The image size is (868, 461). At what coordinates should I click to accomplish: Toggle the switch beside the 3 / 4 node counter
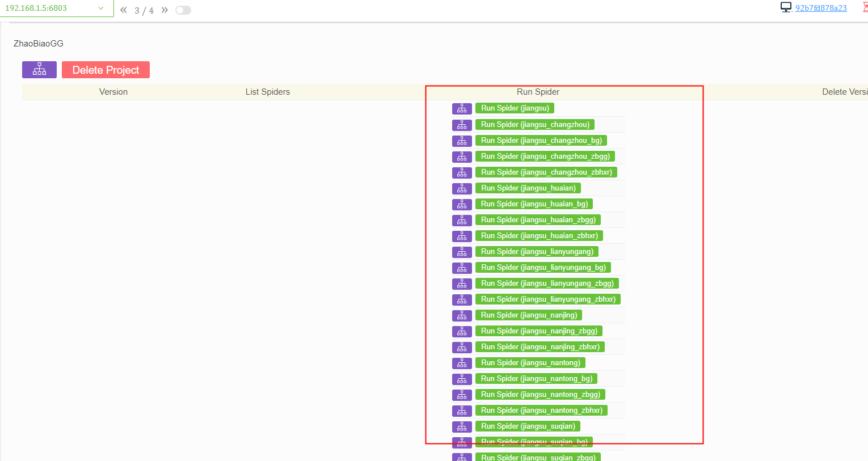point(183,10)
